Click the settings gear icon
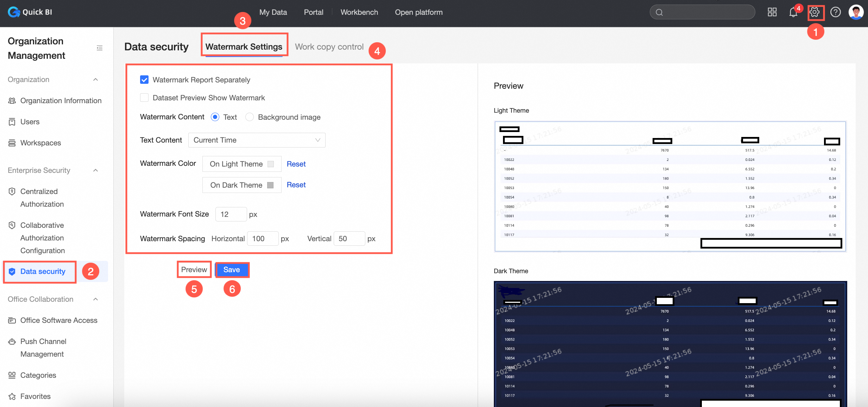 point(814,12)
